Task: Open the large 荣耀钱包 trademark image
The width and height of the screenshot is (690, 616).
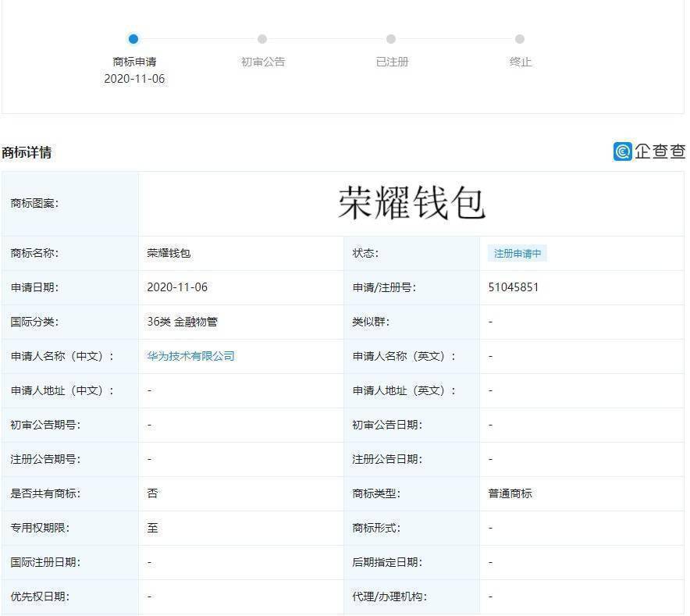Action: [411, 203]
